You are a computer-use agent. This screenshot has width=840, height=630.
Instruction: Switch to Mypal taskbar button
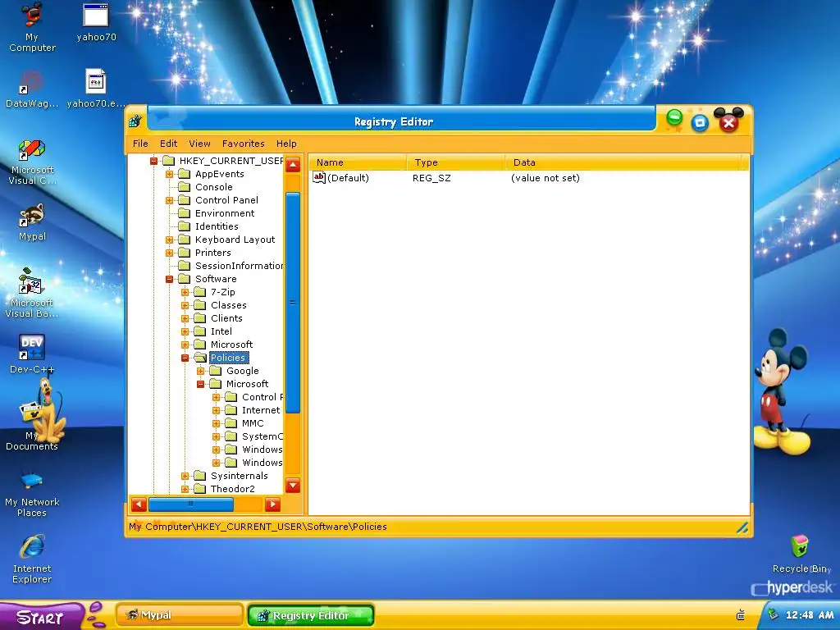pyautogui.click(x=180, y=615)
